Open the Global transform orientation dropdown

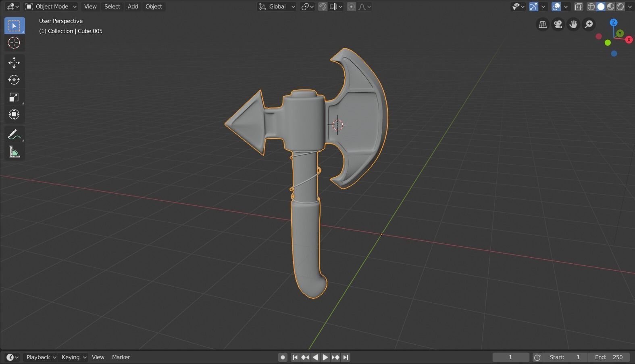(277, 6)
